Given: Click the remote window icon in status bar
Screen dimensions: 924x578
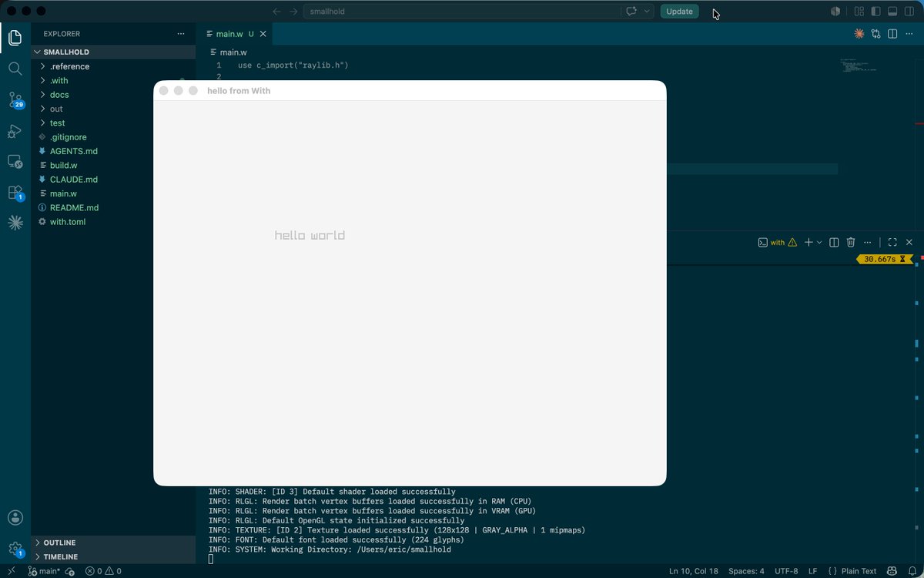Looking at the screenshot, I should pos(11,571).
